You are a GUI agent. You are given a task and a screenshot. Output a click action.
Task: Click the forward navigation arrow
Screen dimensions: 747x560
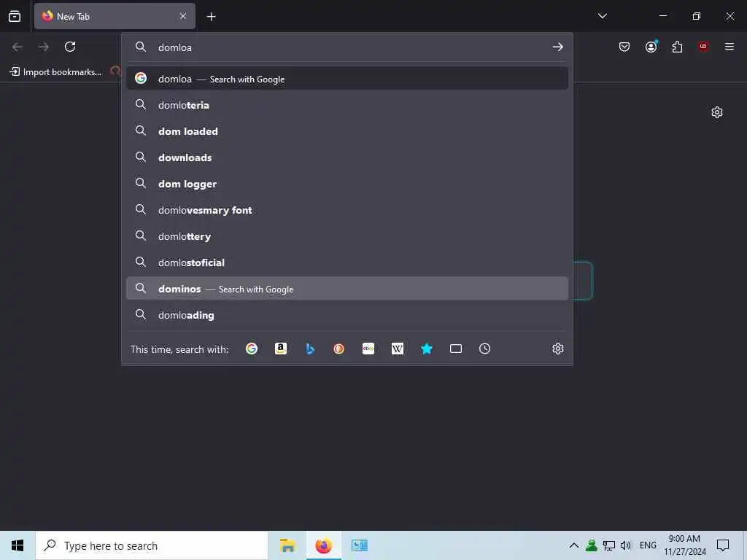[x=44, y=47]
